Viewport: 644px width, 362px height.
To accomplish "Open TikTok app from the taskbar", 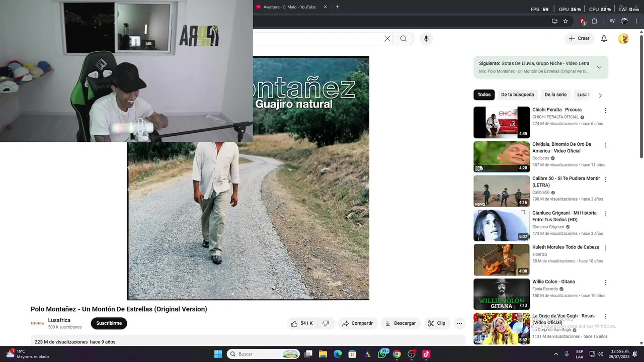I will click(x=426, y=354).
